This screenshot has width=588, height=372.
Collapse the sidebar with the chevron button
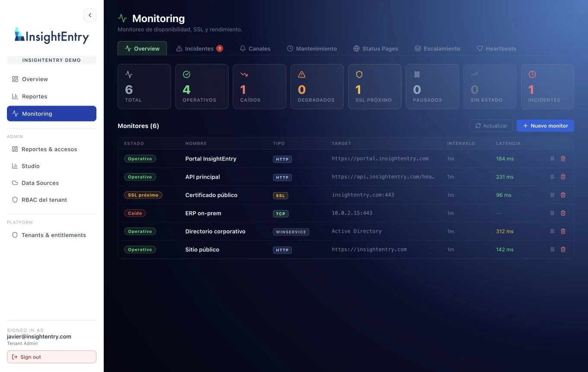pos(90,15)
